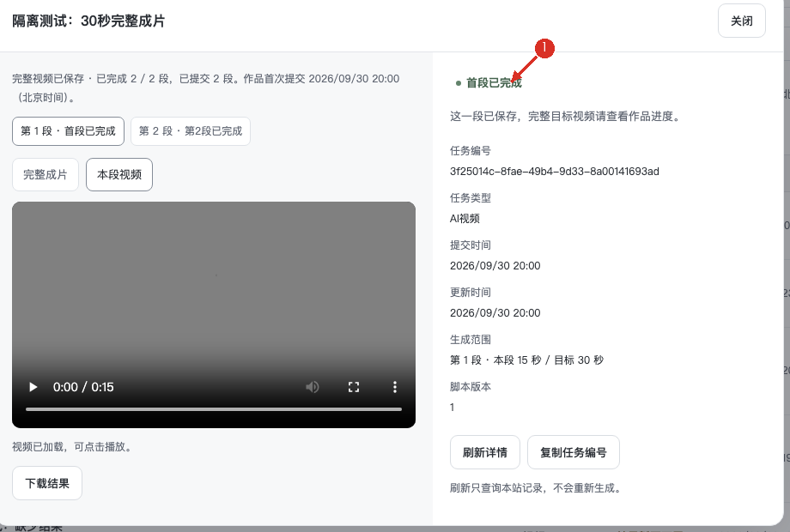This screenshot has height=532, width=790.
Task: Click the 任务编号 field label
Action: [x=470, y=151]
